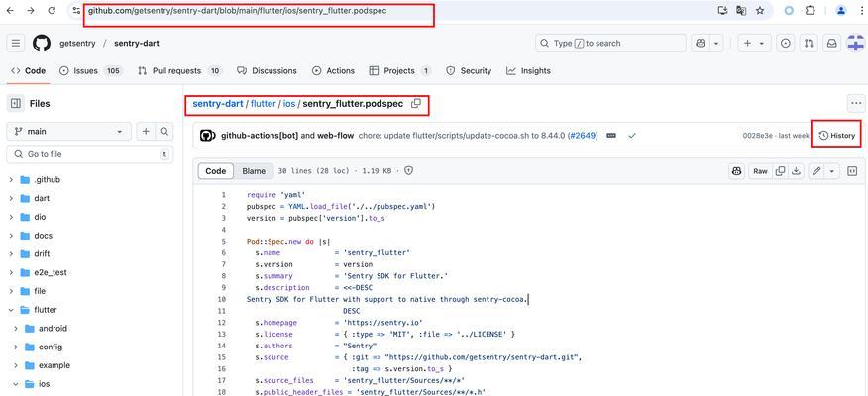Viewport: 868px width, 396px height.
Task: Open the Actions tab
Action: click(x=333, y=71)
